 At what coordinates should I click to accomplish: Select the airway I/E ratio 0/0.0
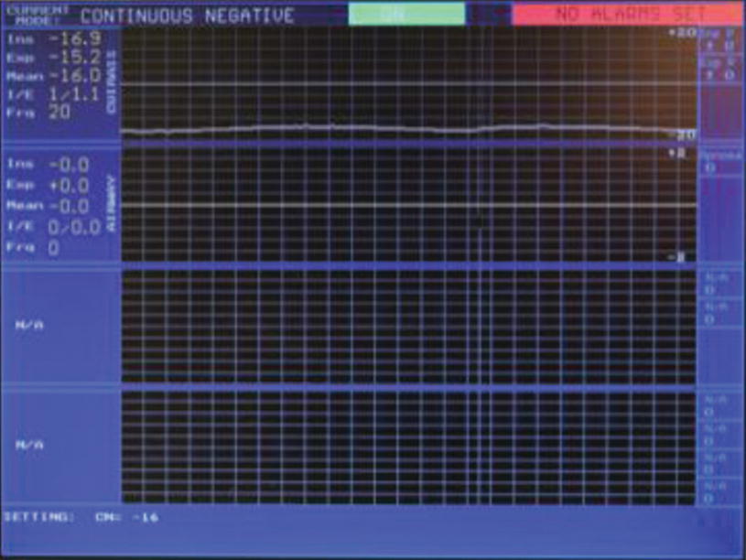coord(70,226)
